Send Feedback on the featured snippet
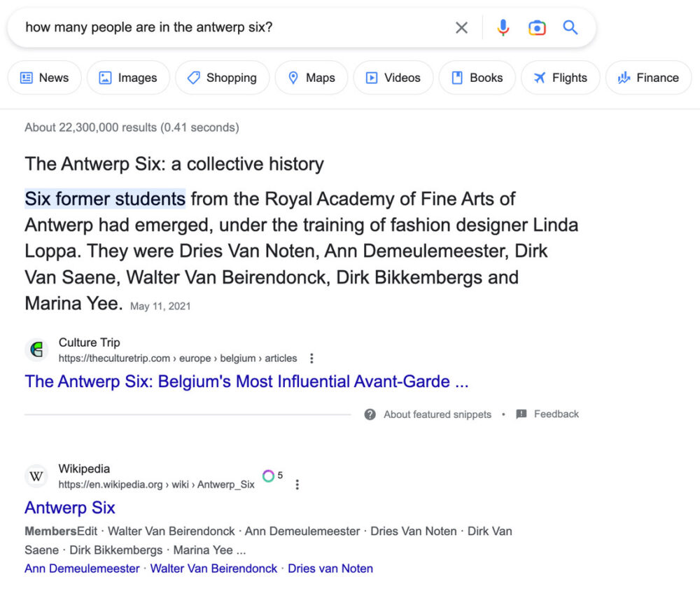The width and height of the screenshot is (700, 591). click(x=548, y=415)
